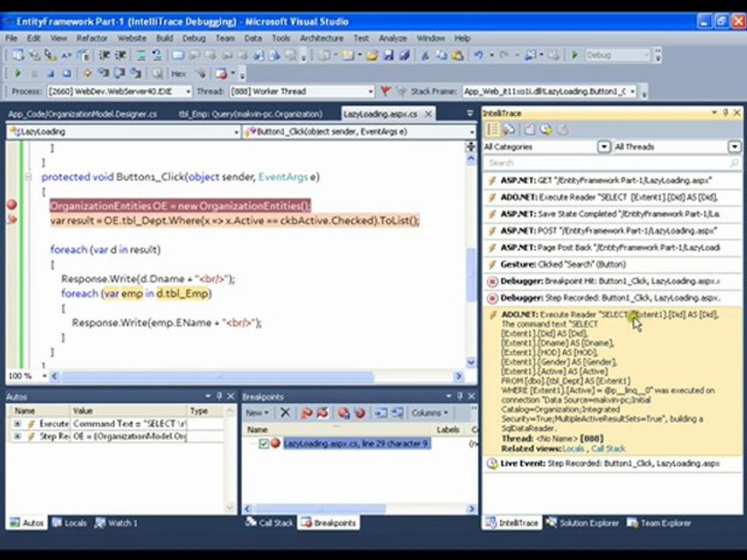Switch to the Call Stack tab
The width and height of the screenshot is (747, 560).
click(x=269, y=523)
